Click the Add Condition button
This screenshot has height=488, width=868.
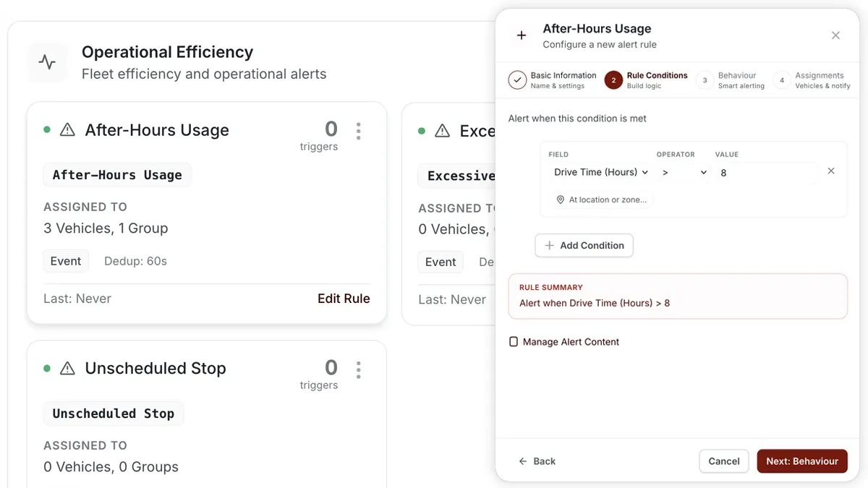tap(584, 245)
